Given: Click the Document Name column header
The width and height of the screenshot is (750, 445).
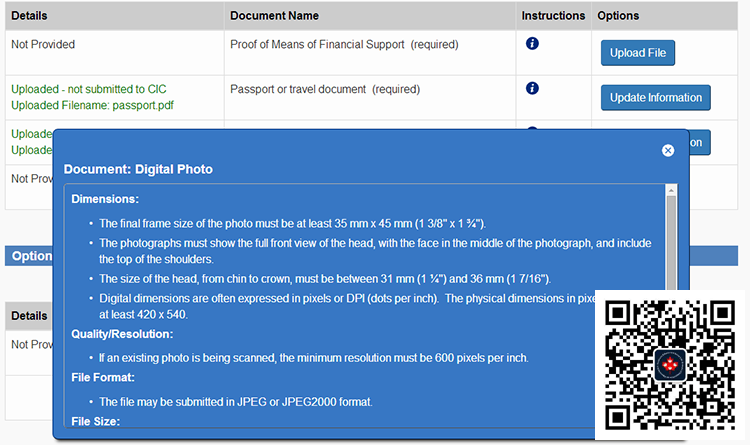Looking at the screenshot, I should (x=274, y=16).
